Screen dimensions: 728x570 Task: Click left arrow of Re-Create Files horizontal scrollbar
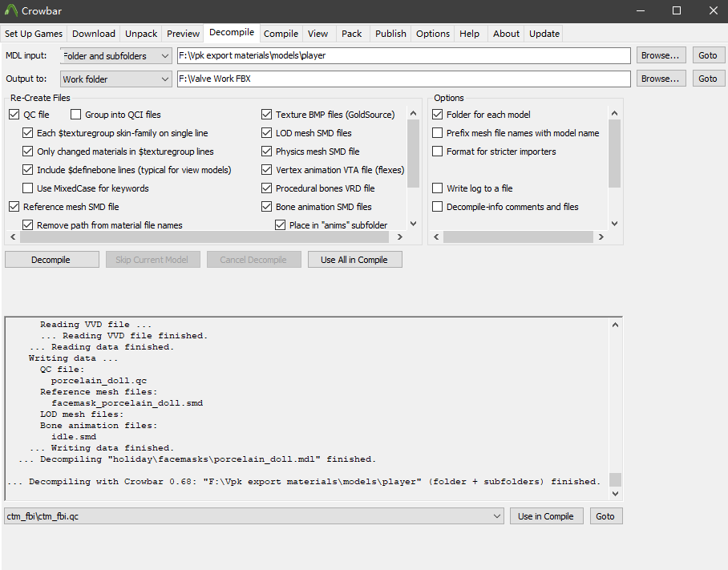click(x=12, y=237)
